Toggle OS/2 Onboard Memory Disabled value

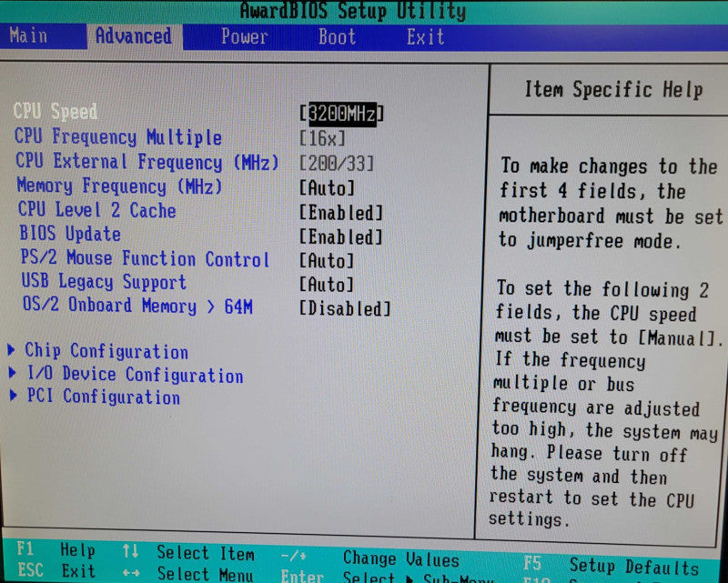345,308
